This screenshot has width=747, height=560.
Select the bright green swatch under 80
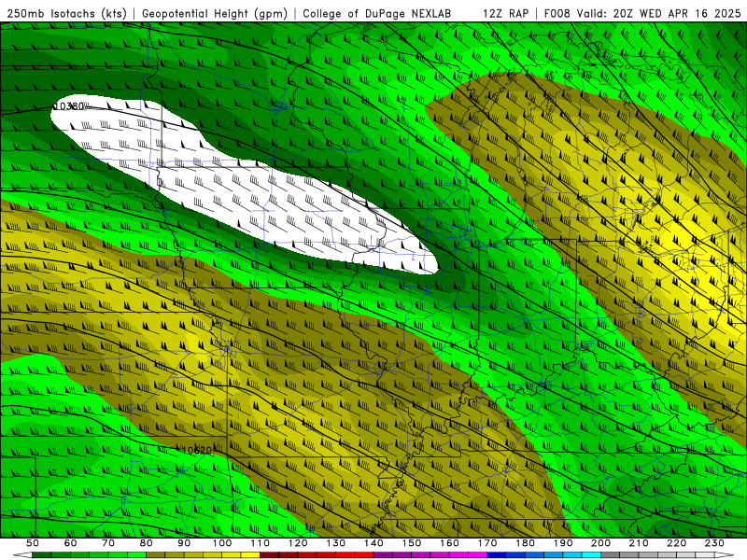[136, 554]
